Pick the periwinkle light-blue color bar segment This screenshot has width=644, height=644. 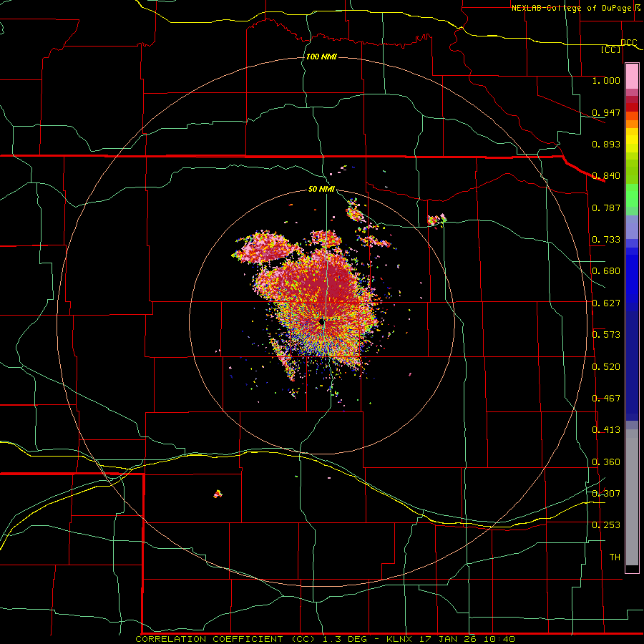click(632, 227)
